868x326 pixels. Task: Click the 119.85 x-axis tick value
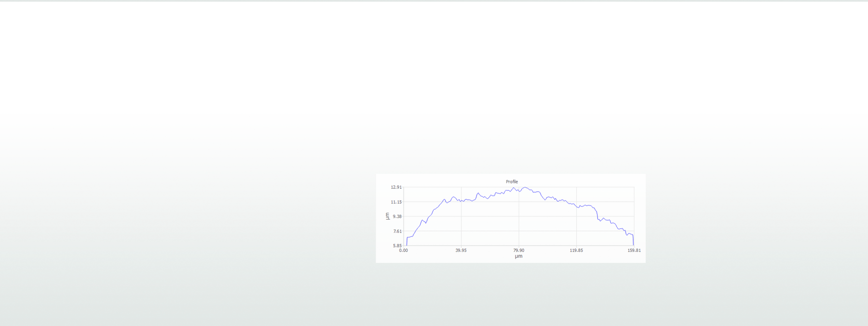tap(576, 250)
